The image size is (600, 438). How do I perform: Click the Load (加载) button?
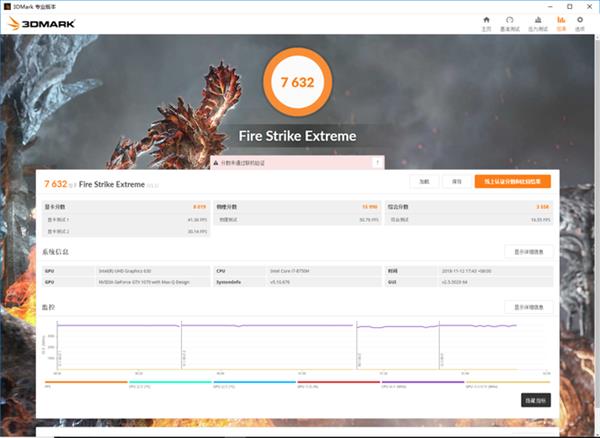[x=424, y=182]
